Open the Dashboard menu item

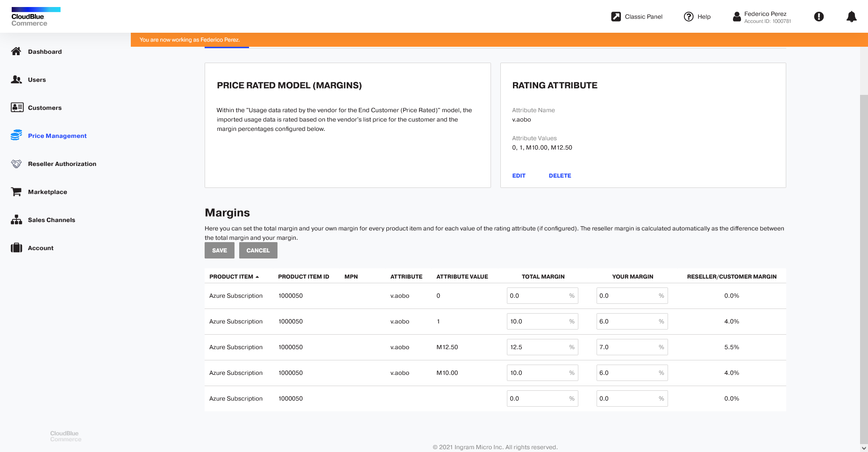click(x=45, y=51)
